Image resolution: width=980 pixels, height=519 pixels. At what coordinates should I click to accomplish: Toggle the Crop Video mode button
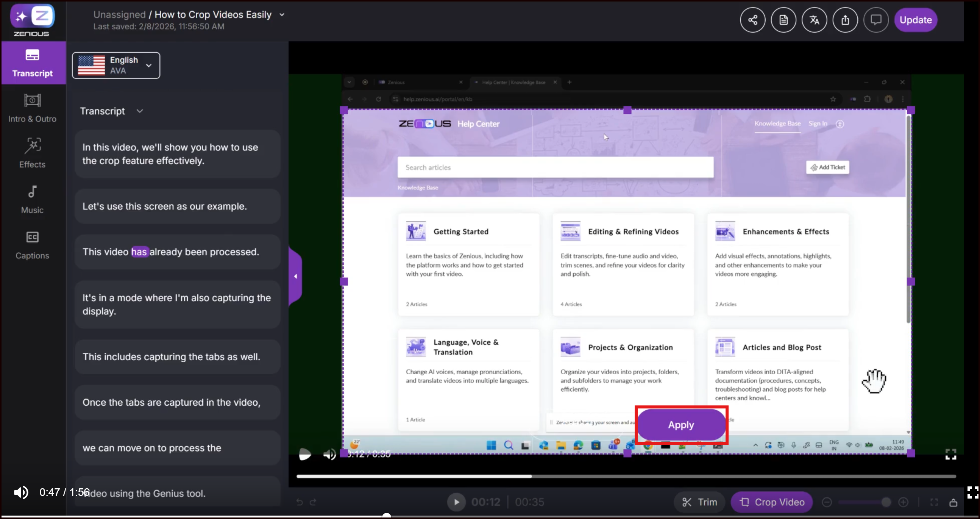coord(771,502)
